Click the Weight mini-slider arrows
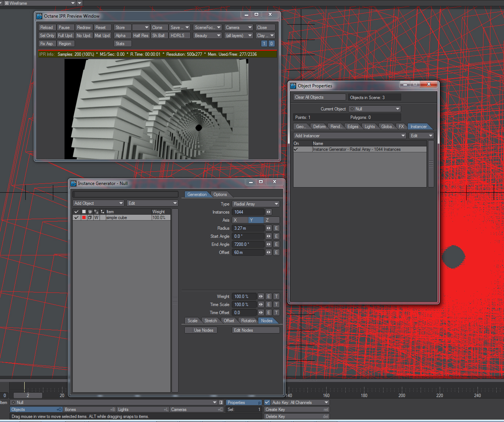 (261, 297)
